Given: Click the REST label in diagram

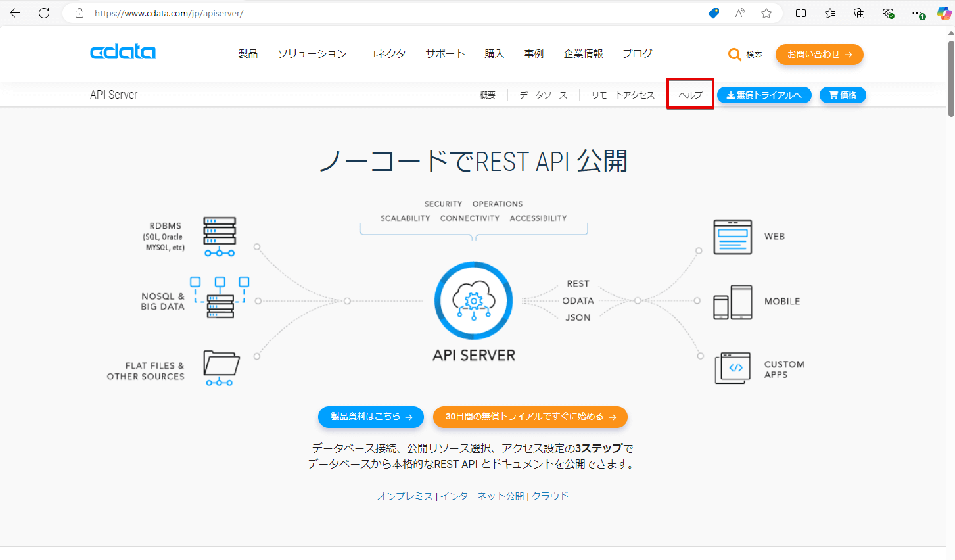Looking at the screenshot, I should [x=578, y=284].
